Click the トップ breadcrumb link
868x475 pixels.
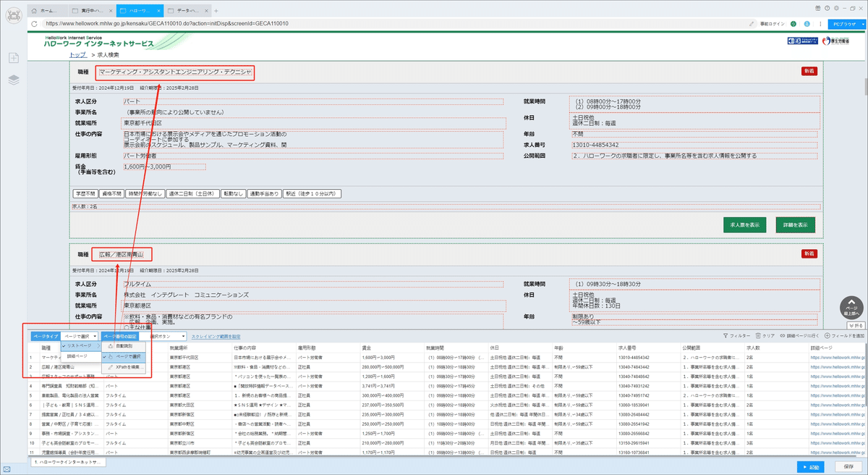tap(77, 55)
